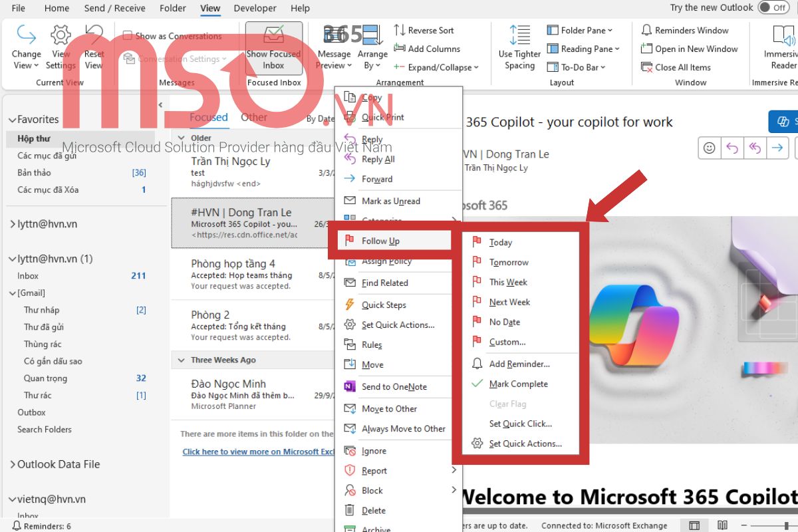Open the Folder Pane dropdown
Viewport: 798px width, 532px height.
click(x=579, y=30)
